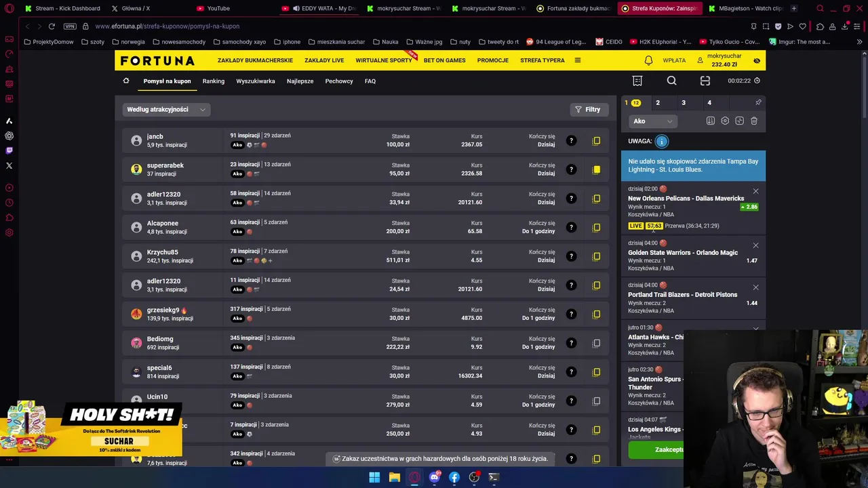868x488 pixels.
Task: Open the scan ticket icon
Action: click(x=705, y=81)
